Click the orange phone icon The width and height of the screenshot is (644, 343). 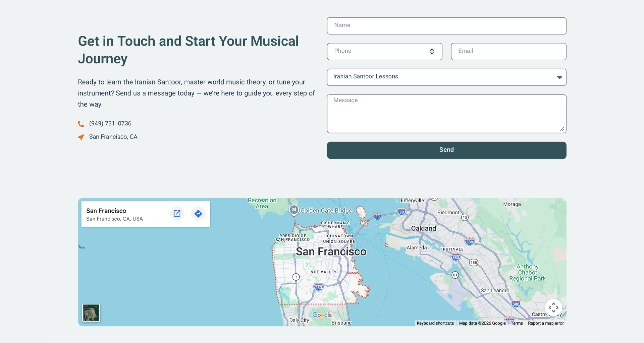pyautogui.click(x=81, y=124)
